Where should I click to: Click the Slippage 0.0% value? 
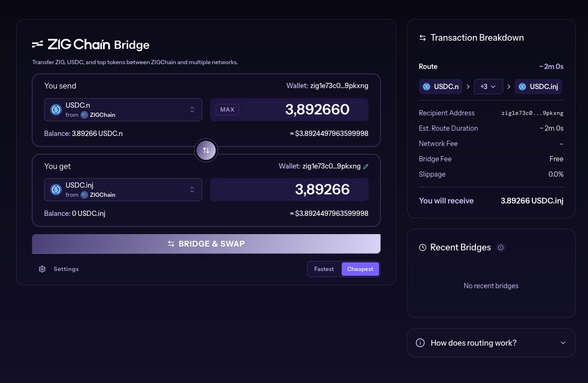(556, 174)
